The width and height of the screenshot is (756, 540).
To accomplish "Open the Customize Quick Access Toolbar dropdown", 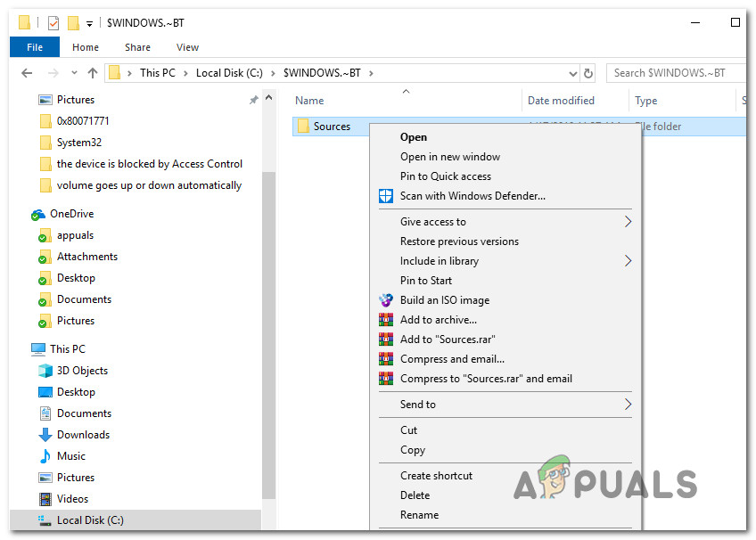I will 89,23.
